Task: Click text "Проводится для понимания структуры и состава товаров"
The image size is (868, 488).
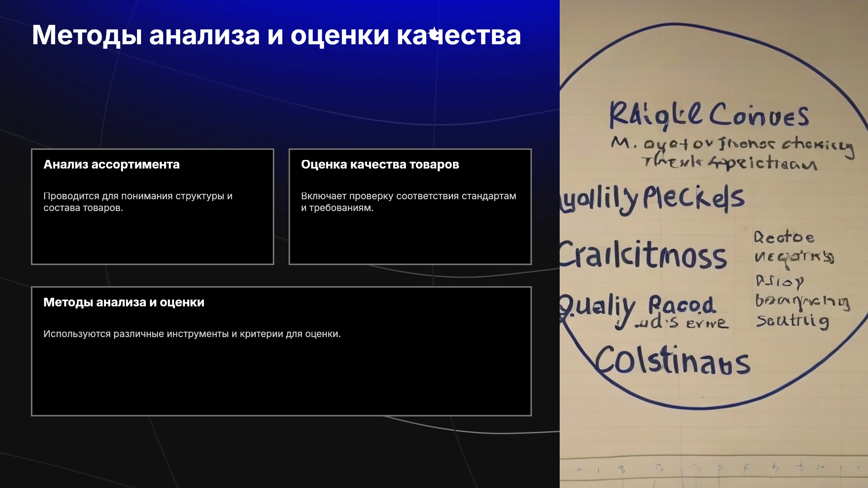Action: [x=138, y=202]
